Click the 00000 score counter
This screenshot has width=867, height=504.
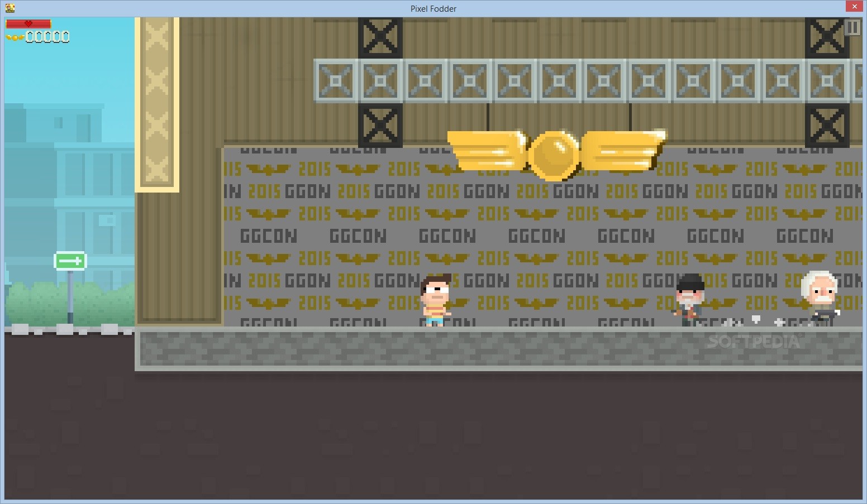[x=47, y=37]
